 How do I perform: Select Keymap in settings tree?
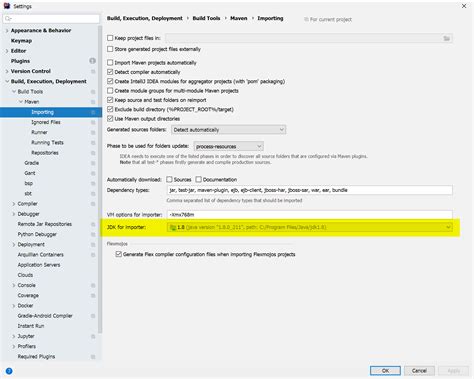tap(21, 41)
